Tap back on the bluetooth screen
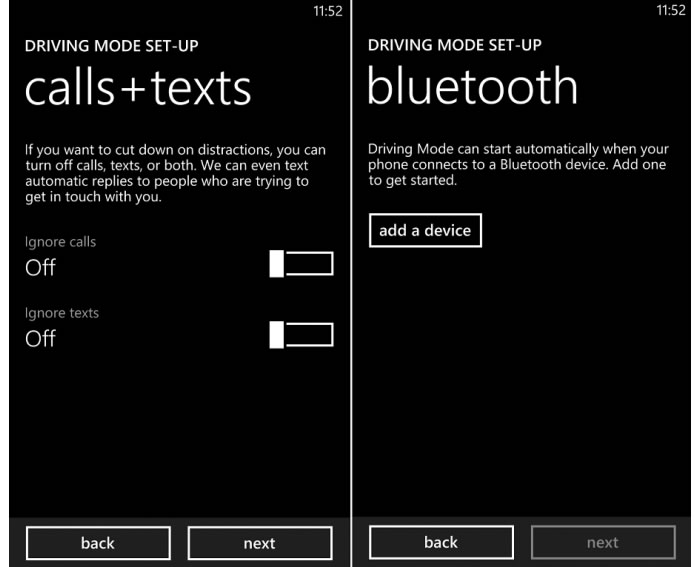 point(441,542)
